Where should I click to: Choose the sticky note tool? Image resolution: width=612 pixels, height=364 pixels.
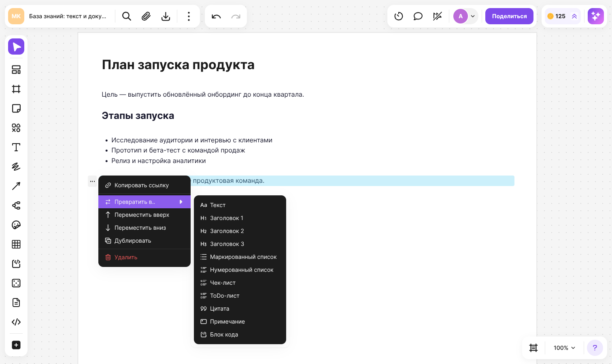coord(16,108)
